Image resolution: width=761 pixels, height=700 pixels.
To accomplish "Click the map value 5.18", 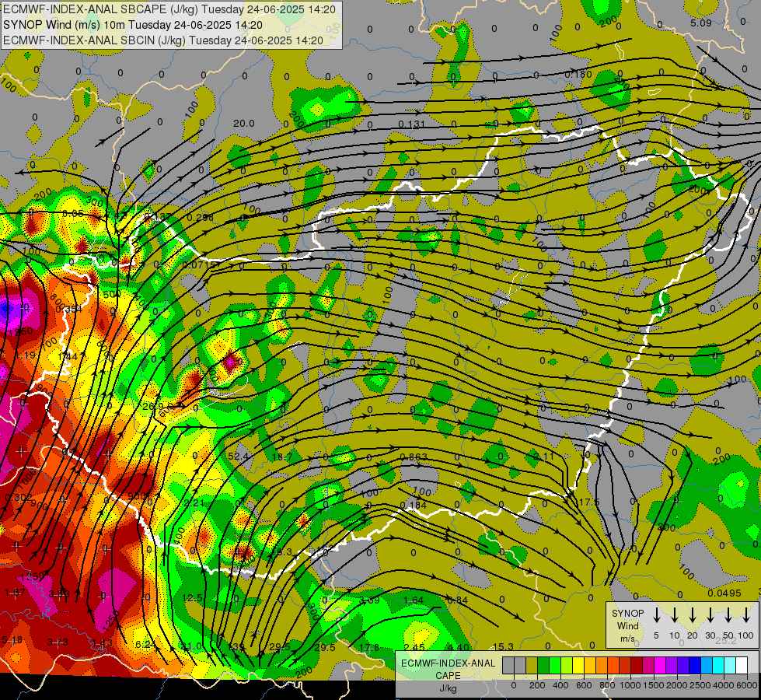I will click(12, 640).
